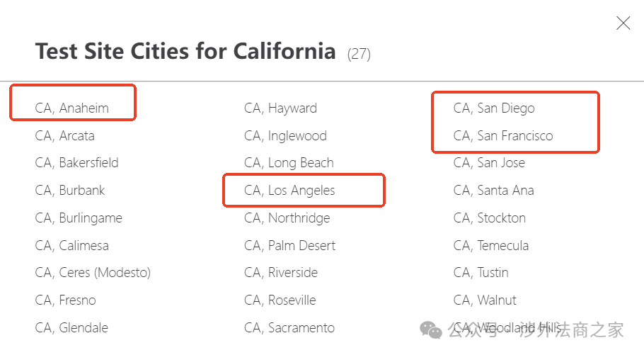This screenshot has width=644, height=355.
Task: Open CA, Ceres (Modesto) entry
Action: (x=93, y=273)
